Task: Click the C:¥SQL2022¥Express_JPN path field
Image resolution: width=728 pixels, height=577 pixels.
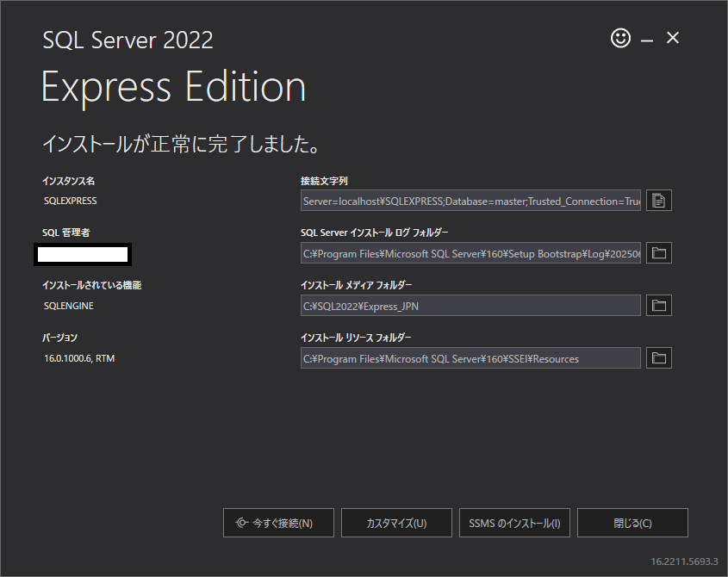Action: 470,306
